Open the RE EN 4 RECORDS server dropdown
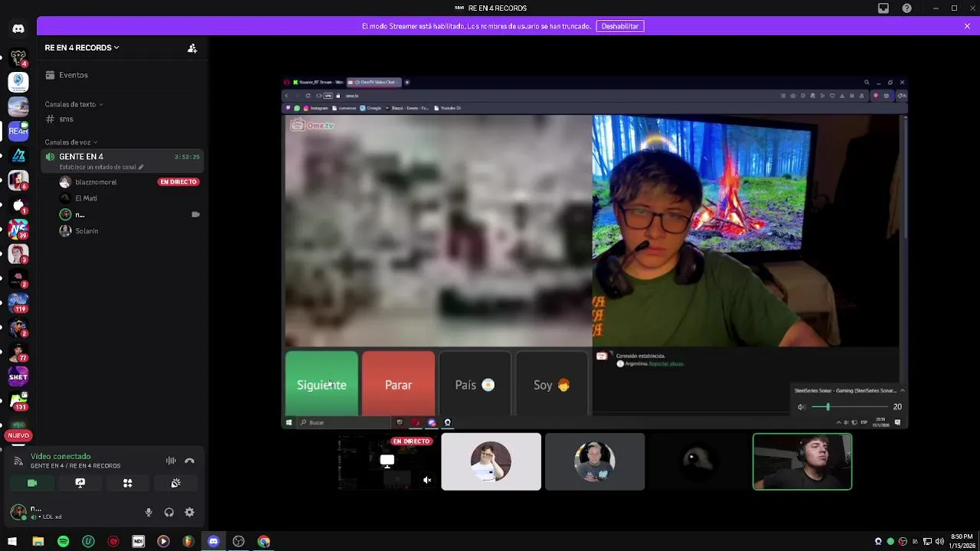Image resolution: width=980 pixels, height=551 pixels. tap(82, 47)
